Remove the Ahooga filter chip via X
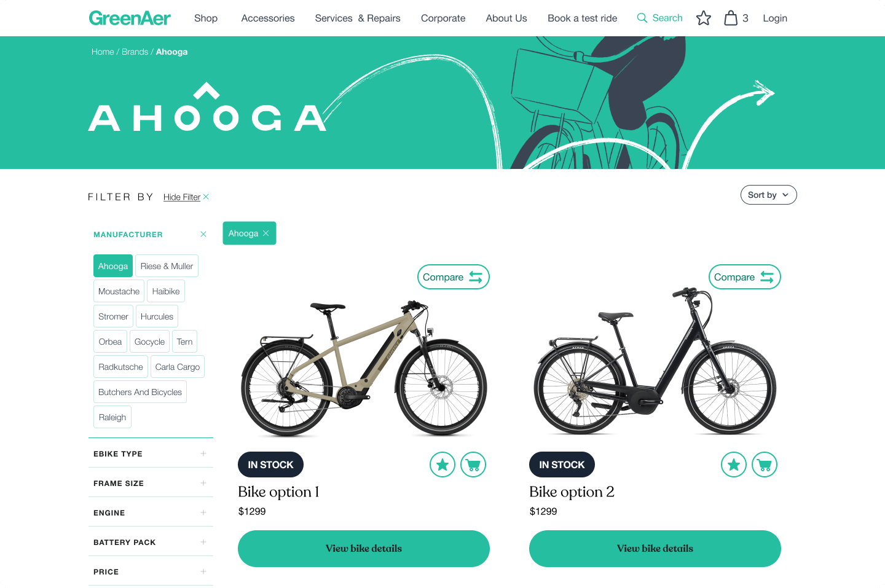 click(266, 233)
